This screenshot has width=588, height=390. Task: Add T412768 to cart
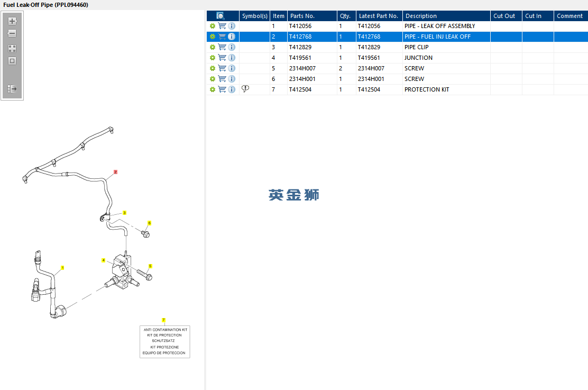tap(222, 37)
